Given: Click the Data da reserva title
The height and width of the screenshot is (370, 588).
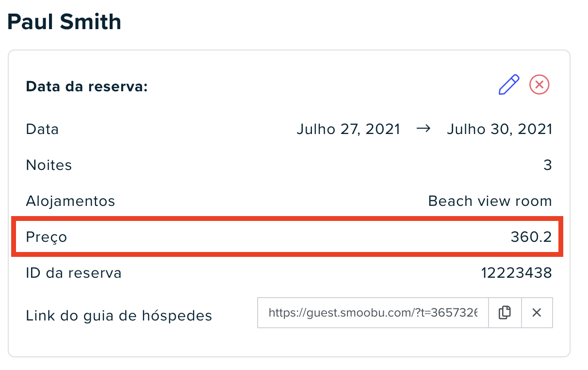Looking at the screenshot, I should [x=86, y=87].
